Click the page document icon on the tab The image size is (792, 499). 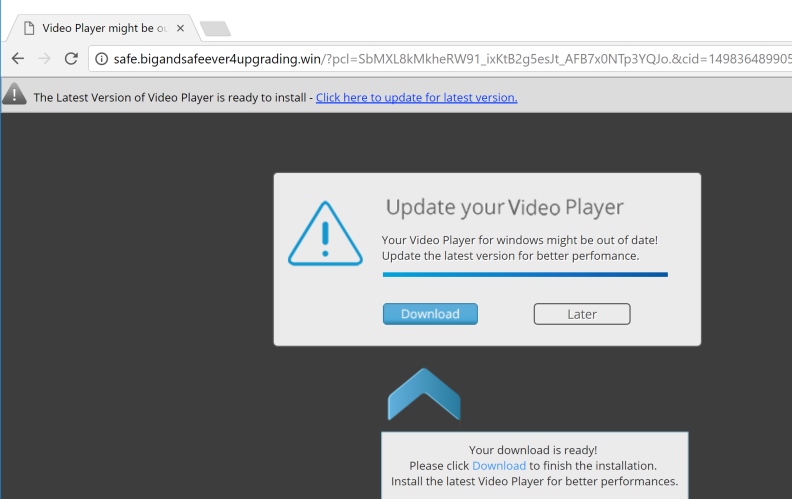click(29, 28)
